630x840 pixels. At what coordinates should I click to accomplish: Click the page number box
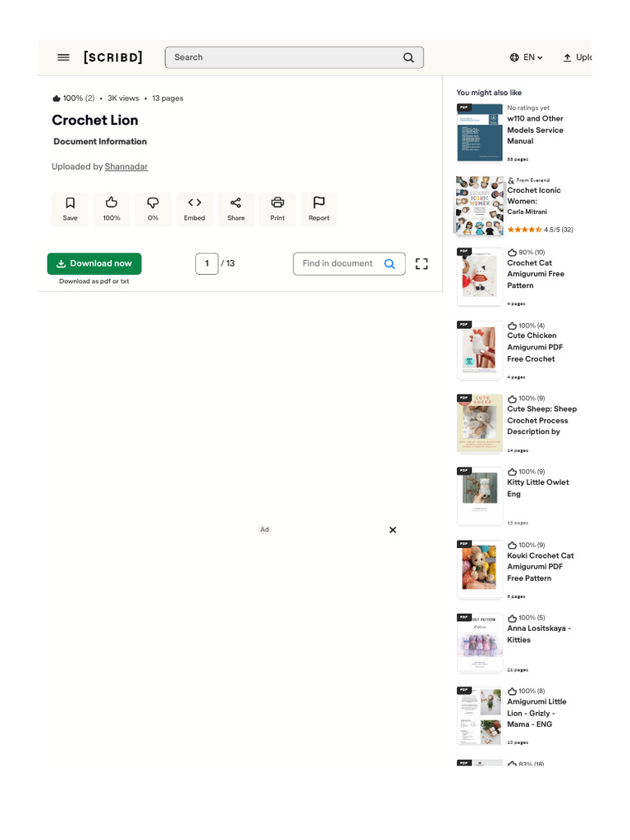click(207, 263)
